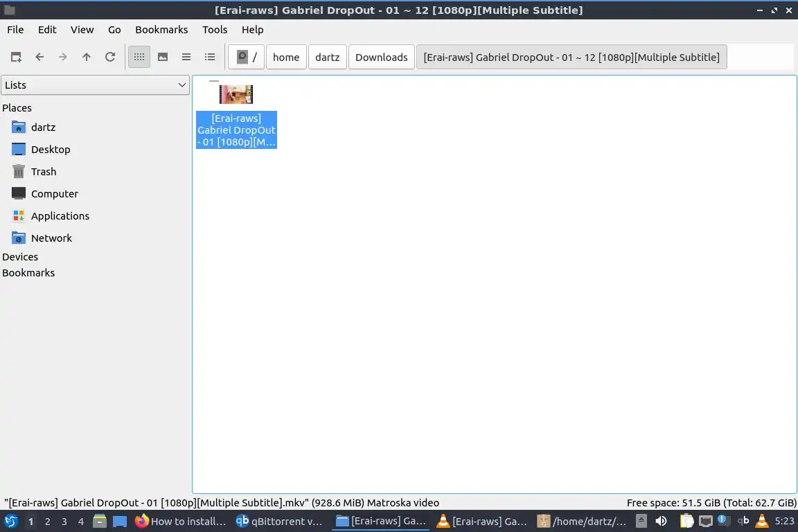
Task: Open the Go menu
Action: tap(114, 30)
